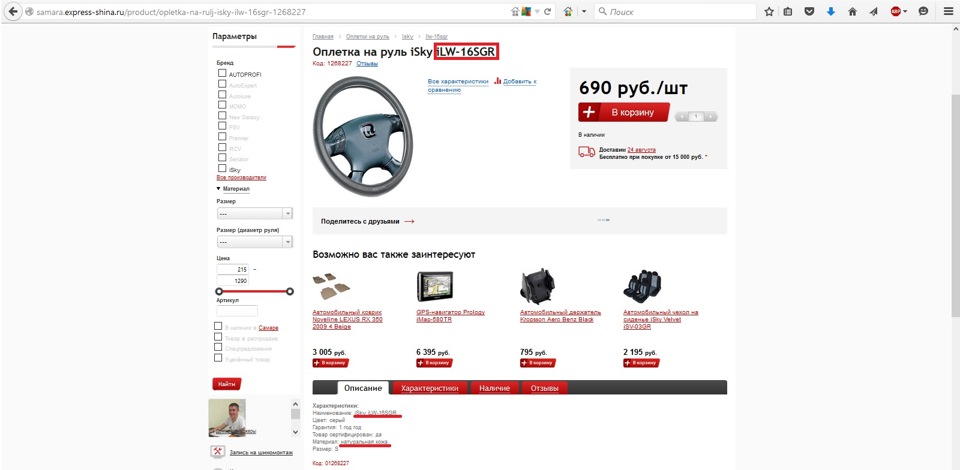Open the Запись на шиномонтаж link

tap(261, 452)
